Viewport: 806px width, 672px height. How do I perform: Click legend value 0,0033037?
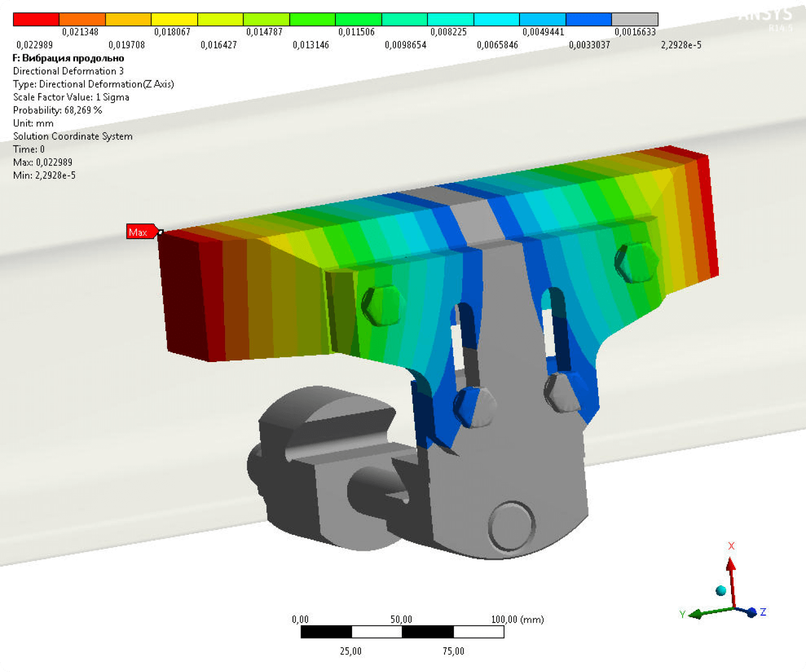(x=590, y=45)
